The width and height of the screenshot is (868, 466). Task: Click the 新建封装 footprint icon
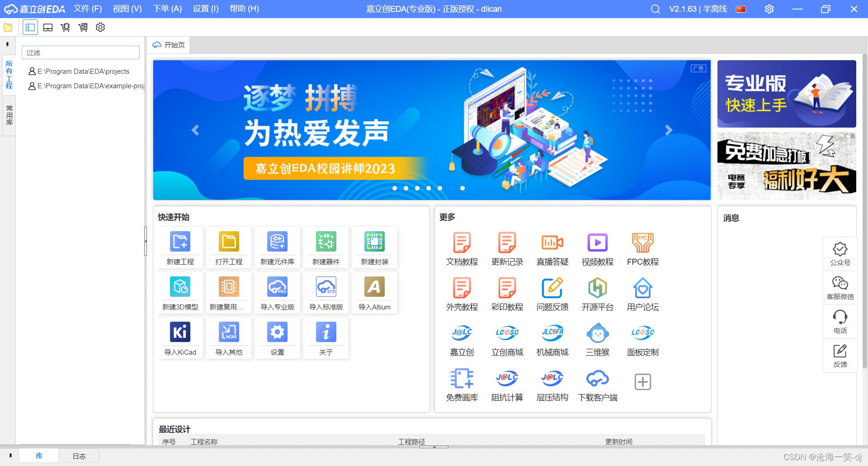pyautogui.click(x=374, y=242)
